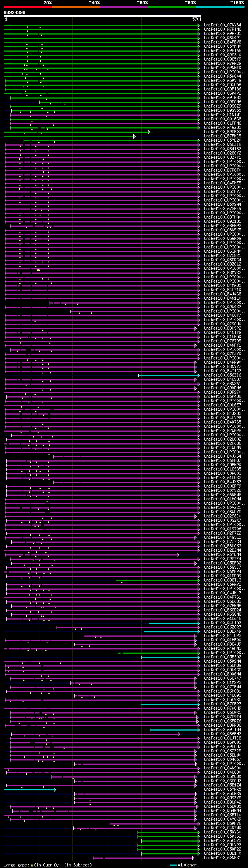Click the =100char. scale legend
Viewport: 248px width, 868px height.
[184, 865]
